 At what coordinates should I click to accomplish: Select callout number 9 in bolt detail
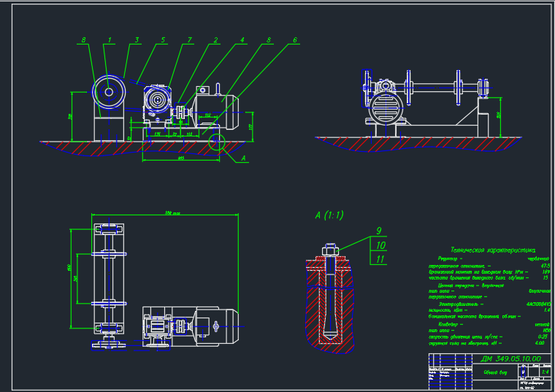point(379,231)
